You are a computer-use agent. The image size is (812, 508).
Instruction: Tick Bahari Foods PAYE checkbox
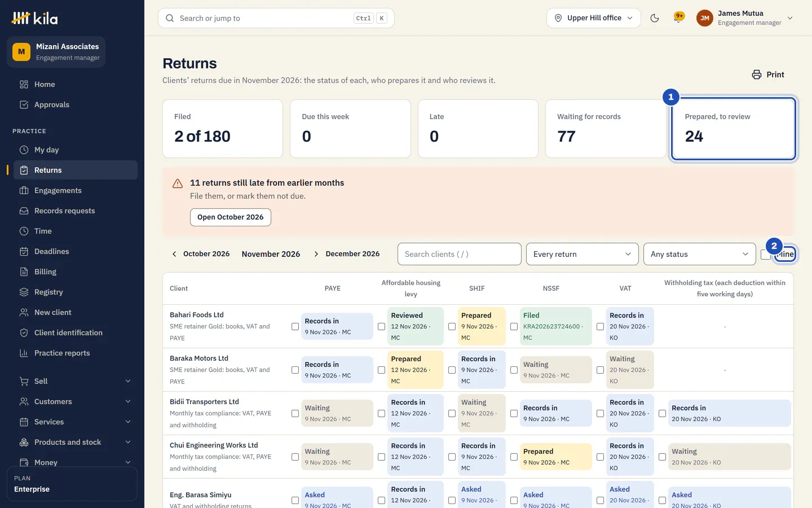(x=295, y=326)
